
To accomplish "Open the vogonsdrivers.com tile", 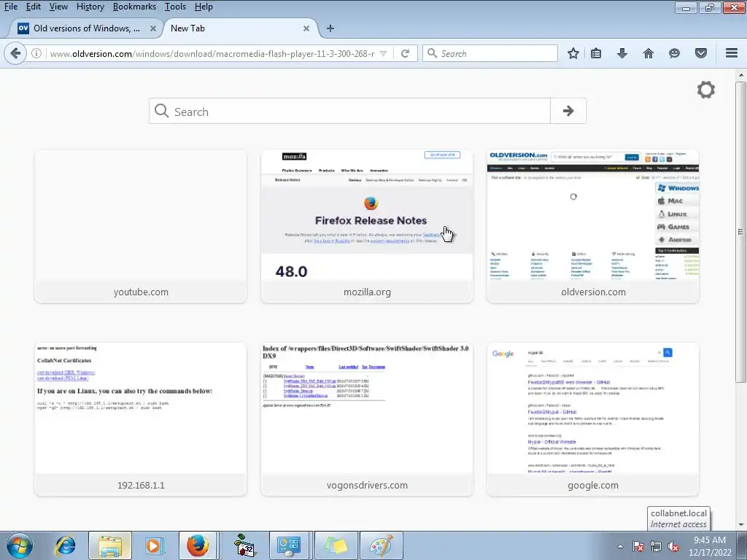I will [367, 419].
